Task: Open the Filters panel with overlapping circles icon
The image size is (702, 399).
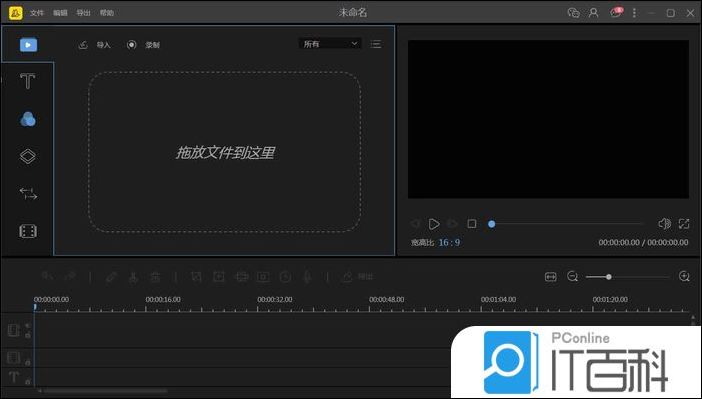Action: tap(28, 119)
